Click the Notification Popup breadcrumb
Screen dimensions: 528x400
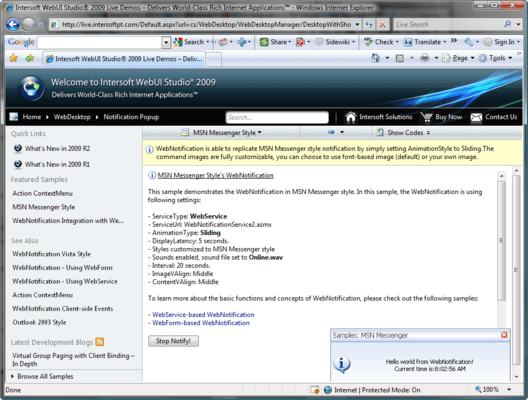coord(131,117)
